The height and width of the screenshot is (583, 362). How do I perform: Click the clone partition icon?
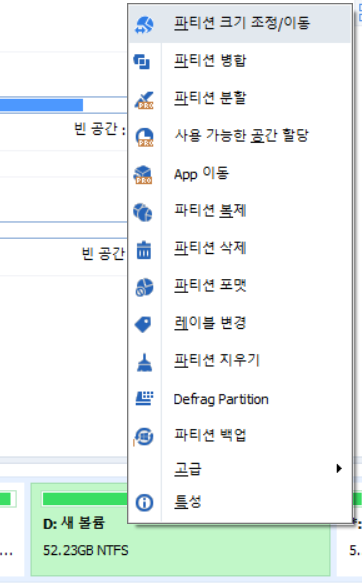tap(143, 212)
